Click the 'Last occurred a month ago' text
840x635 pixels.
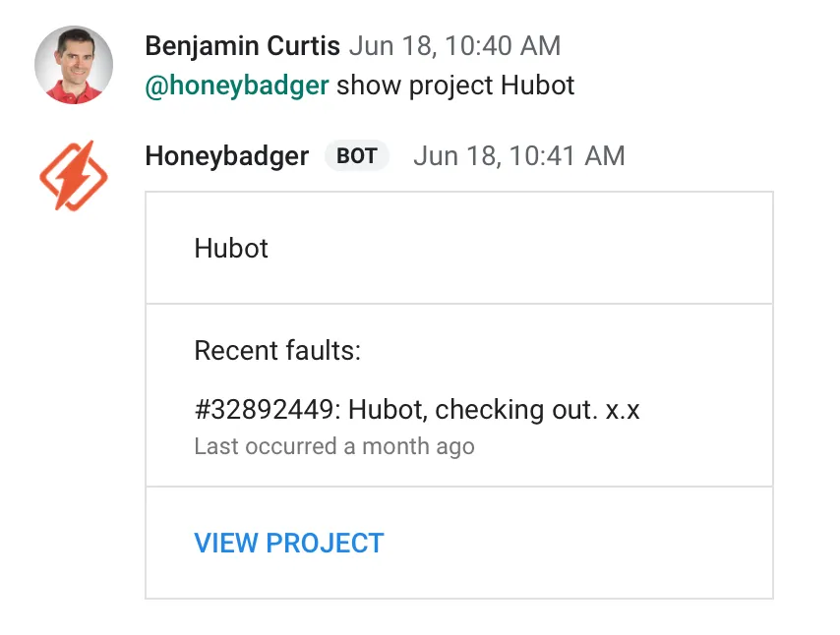[333, 446]
